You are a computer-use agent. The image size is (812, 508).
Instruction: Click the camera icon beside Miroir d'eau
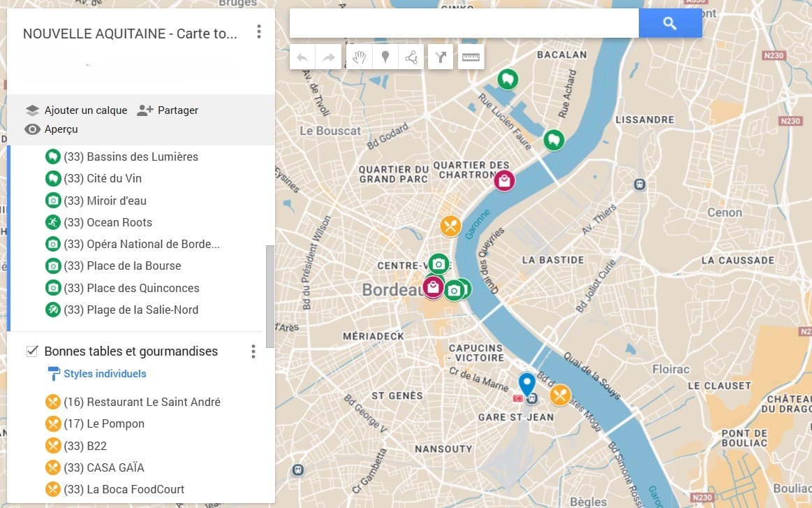[x=53, y=201]
